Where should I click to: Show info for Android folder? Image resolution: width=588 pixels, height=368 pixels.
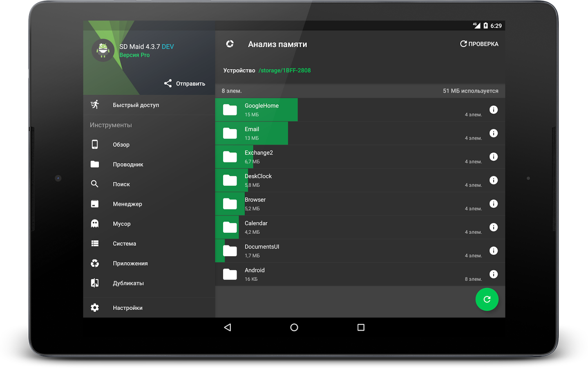click(x=494, y=274)
